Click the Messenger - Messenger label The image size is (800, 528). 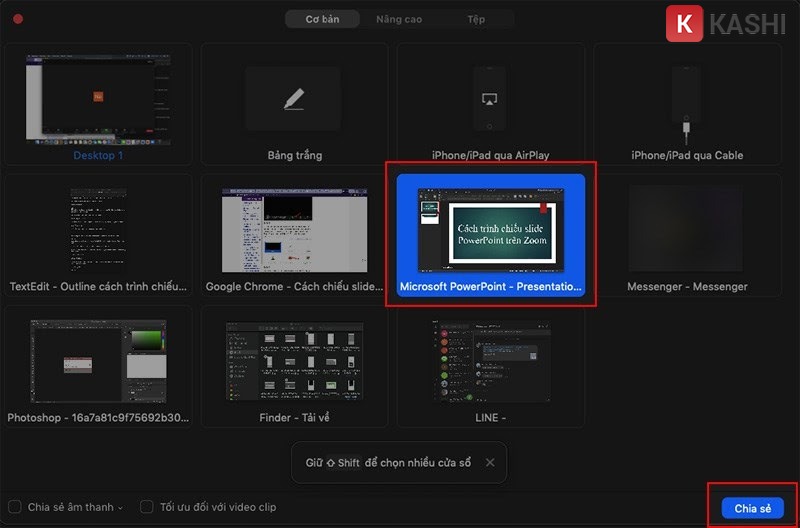pyautogui.click(x=687, y=286)
